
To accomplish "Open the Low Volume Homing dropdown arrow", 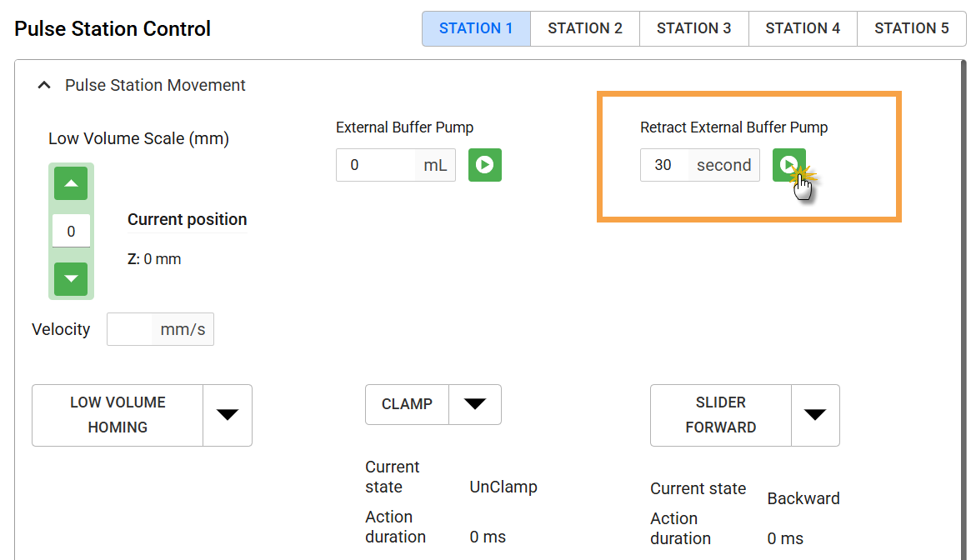I will coord(228,415).
